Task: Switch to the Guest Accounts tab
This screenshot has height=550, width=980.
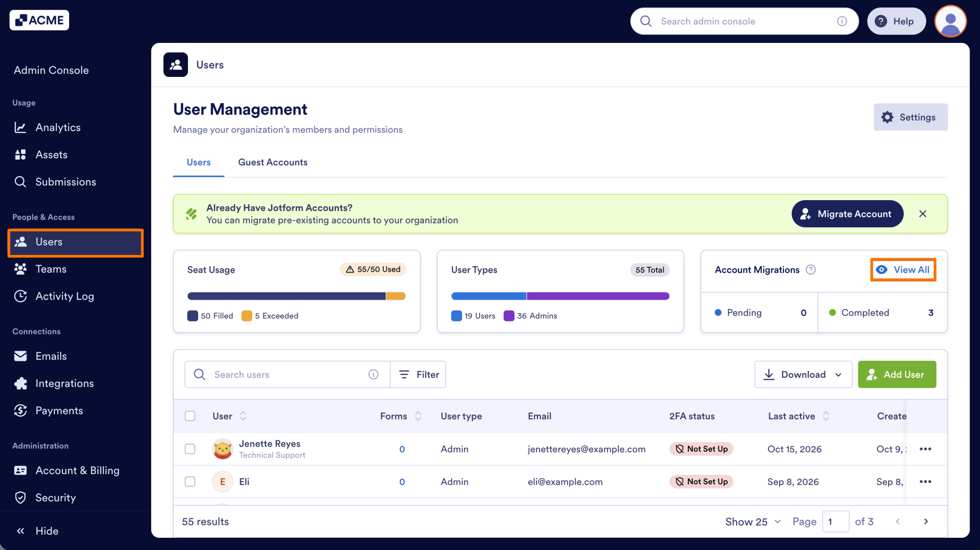Action: pos(273,162)
